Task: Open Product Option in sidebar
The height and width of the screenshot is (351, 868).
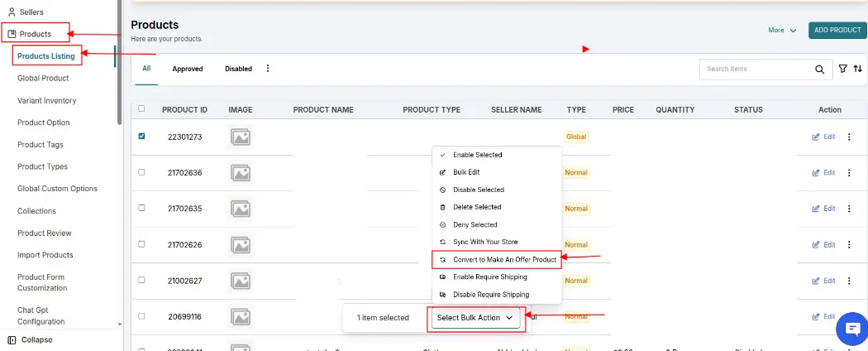Action: click(43, 123)
